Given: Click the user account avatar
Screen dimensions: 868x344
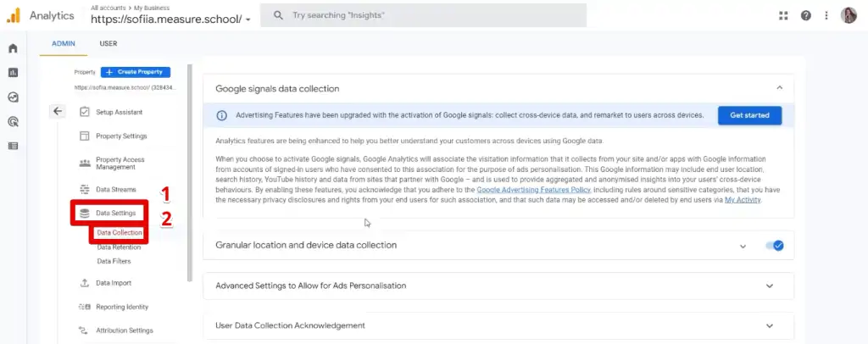Looking at the screenshot, I should tap(848, 15).
